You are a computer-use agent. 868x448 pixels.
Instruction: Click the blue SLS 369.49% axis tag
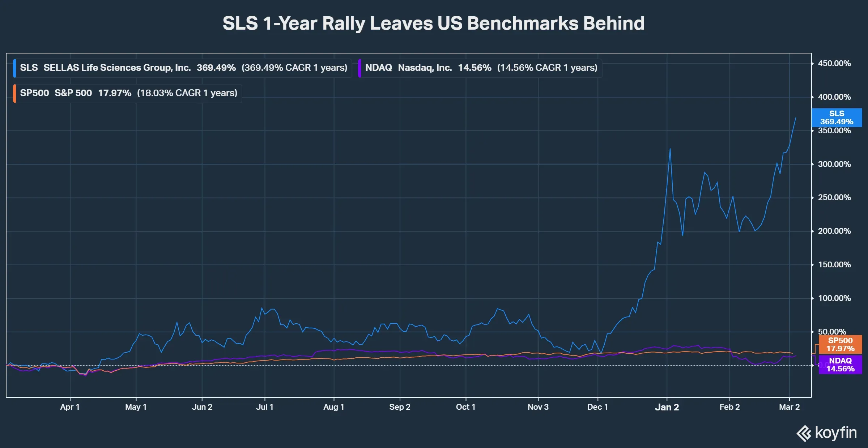pyautogui.click(x=837, y=118)
